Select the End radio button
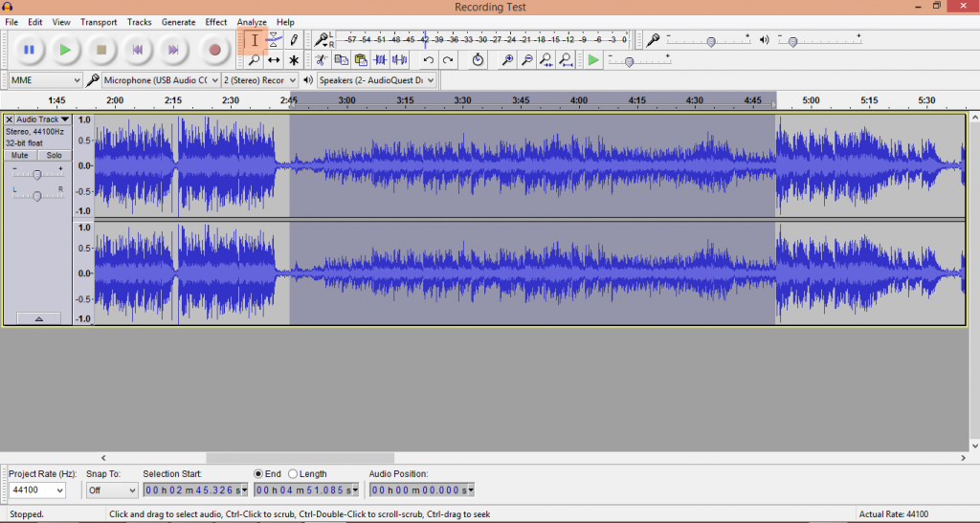 (x=258, y=474)
